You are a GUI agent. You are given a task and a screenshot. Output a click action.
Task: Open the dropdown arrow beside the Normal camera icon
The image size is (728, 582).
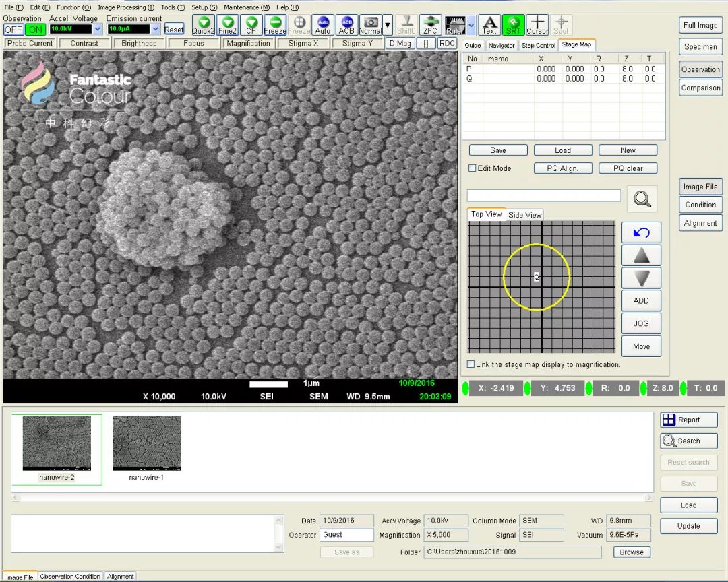pos(387,26)
